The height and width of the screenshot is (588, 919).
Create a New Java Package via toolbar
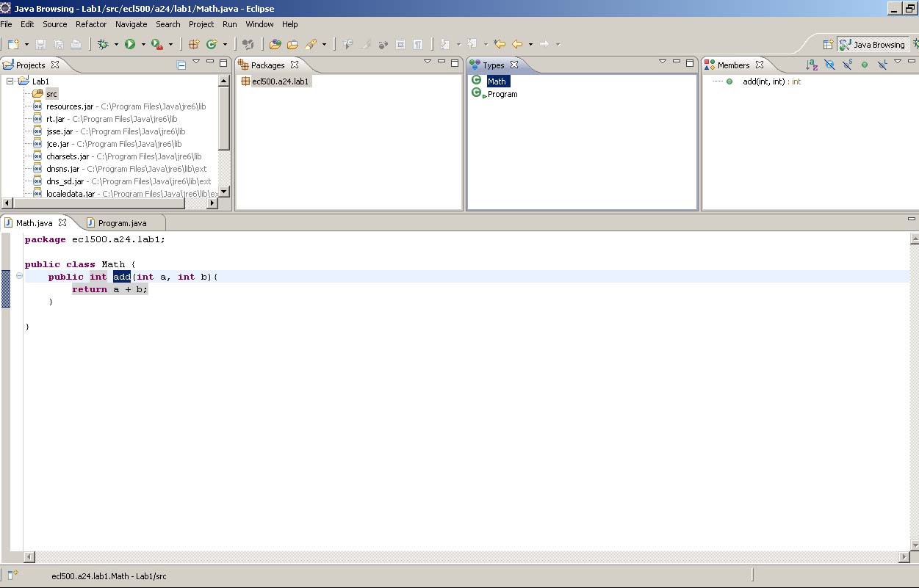point(194,44)
